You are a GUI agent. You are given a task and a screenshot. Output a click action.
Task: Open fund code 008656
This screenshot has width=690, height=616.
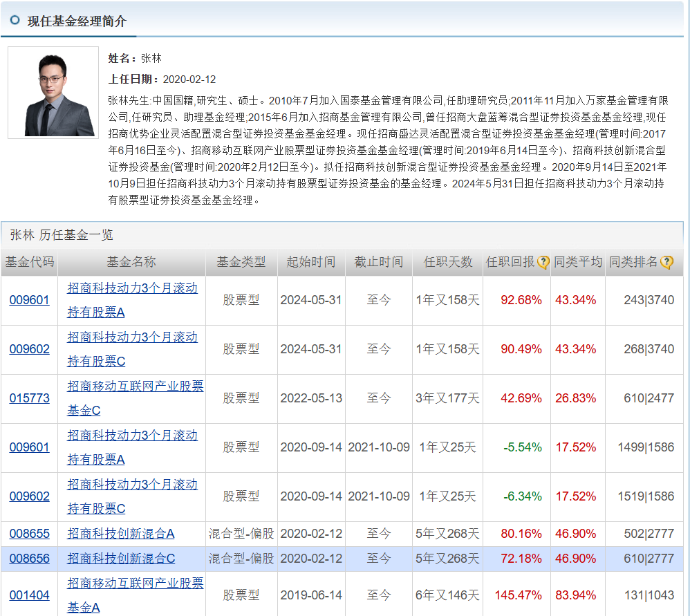(30, 559)
